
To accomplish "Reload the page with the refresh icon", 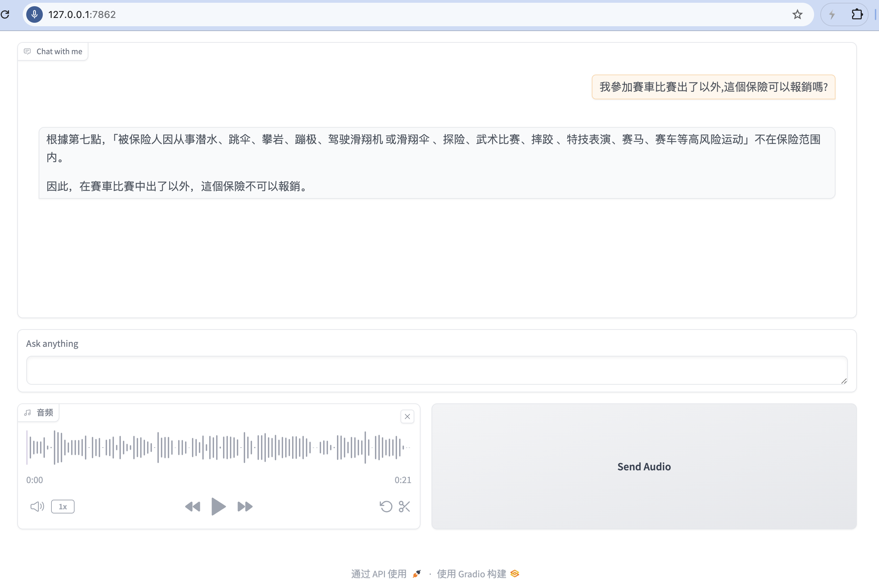I will click(5, 14).
